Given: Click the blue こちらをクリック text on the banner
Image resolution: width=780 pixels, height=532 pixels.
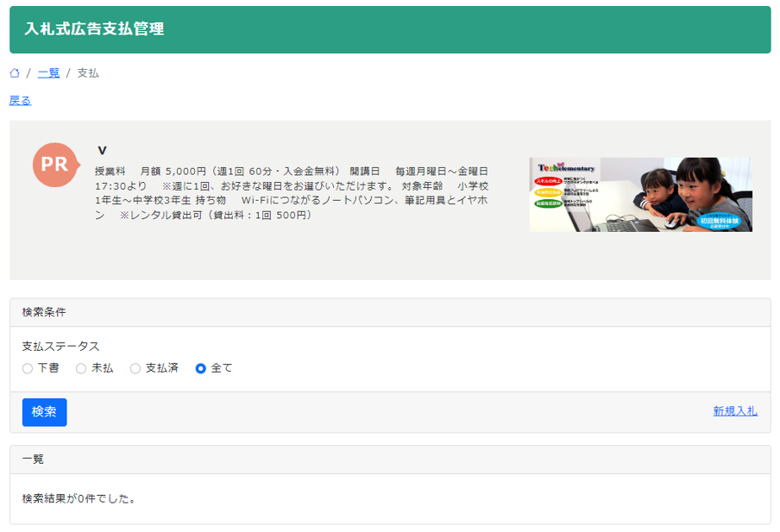Looking at the screenshot, I should [x=719, y=216].
